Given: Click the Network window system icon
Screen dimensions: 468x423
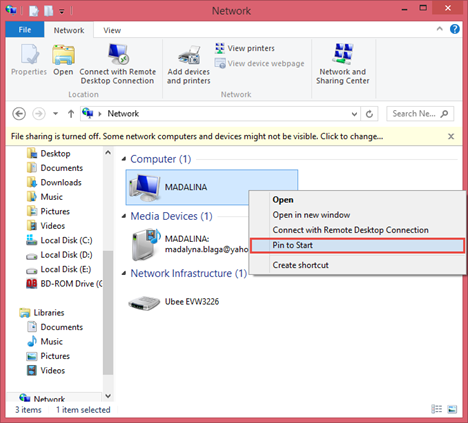Looking at the screenshot, I should point(11,10).
